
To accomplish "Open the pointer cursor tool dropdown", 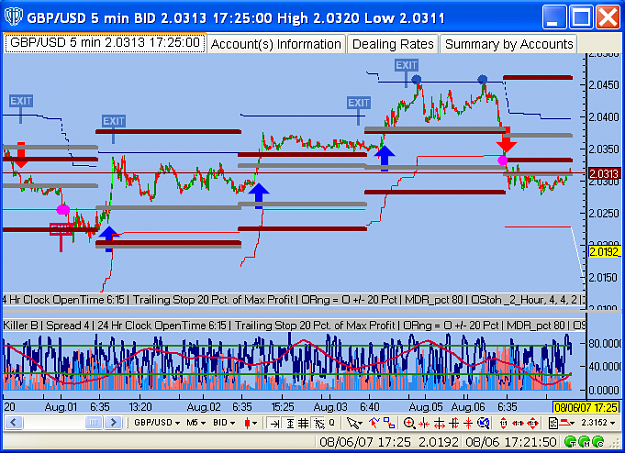I will point(354,423).
